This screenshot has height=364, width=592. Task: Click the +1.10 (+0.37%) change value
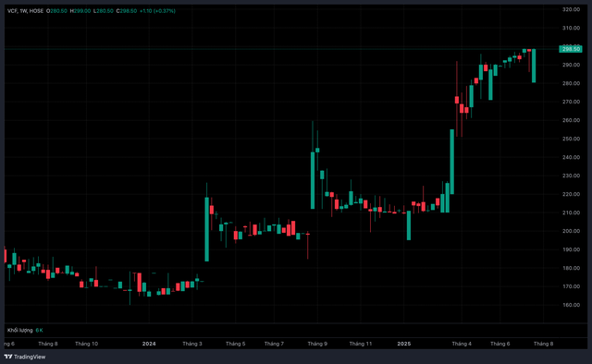point(157,11)
